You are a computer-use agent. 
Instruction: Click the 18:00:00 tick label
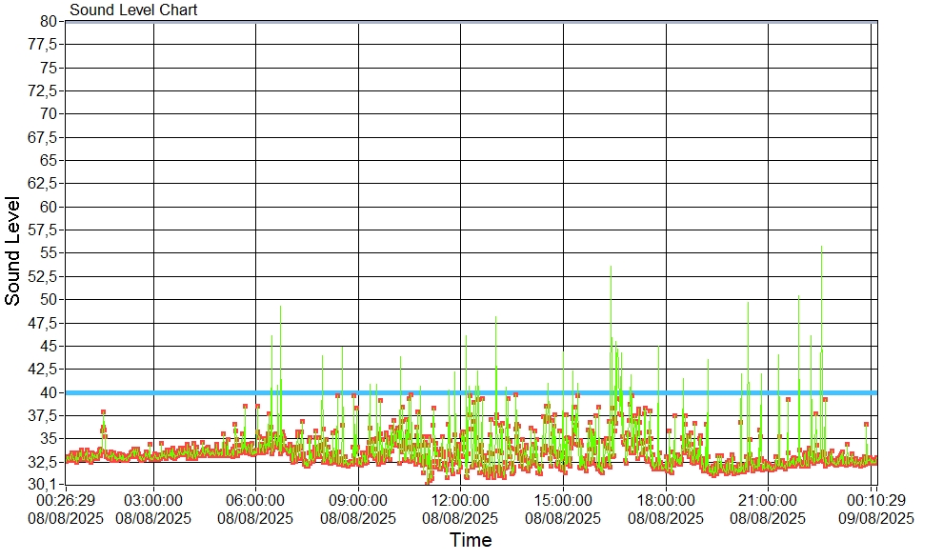pos(665,500)
